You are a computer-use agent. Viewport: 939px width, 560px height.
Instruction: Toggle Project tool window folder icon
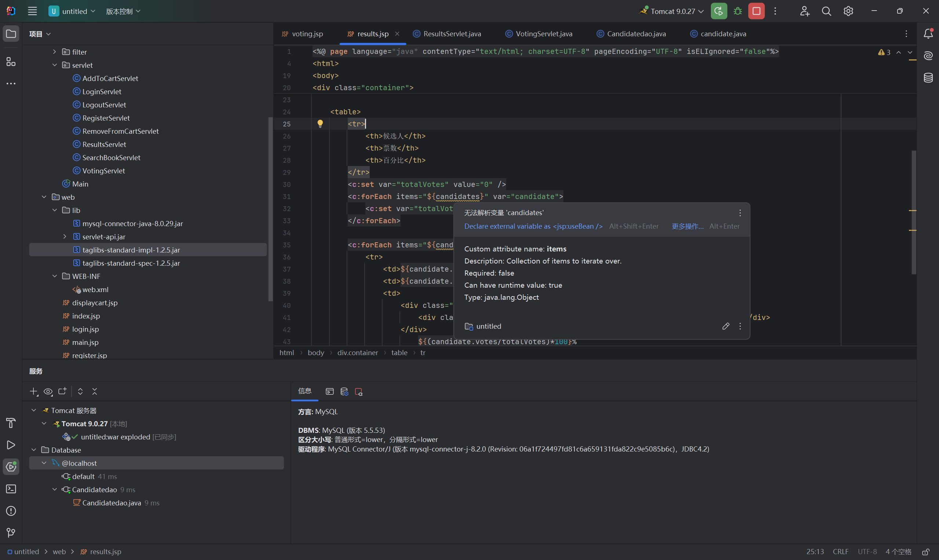11,34
